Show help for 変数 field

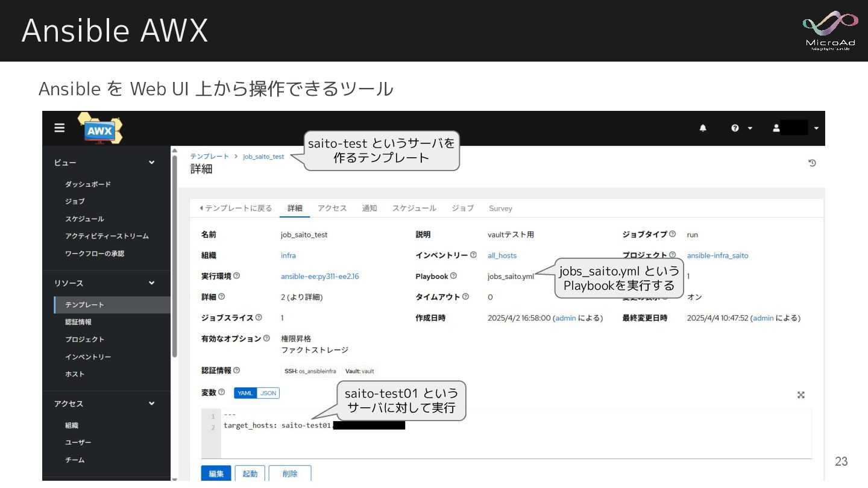click(x=221, y=392)
